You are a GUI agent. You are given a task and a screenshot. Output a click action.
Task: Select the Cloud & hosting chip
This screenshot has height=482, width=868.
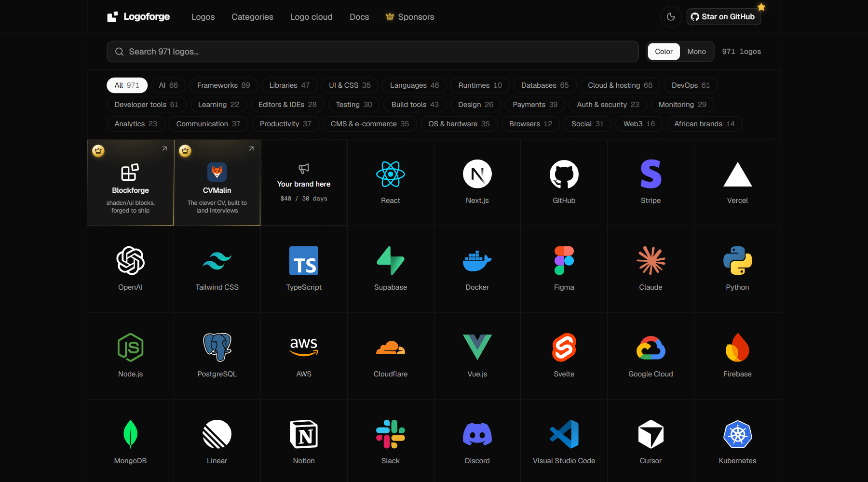click(620, 85)
